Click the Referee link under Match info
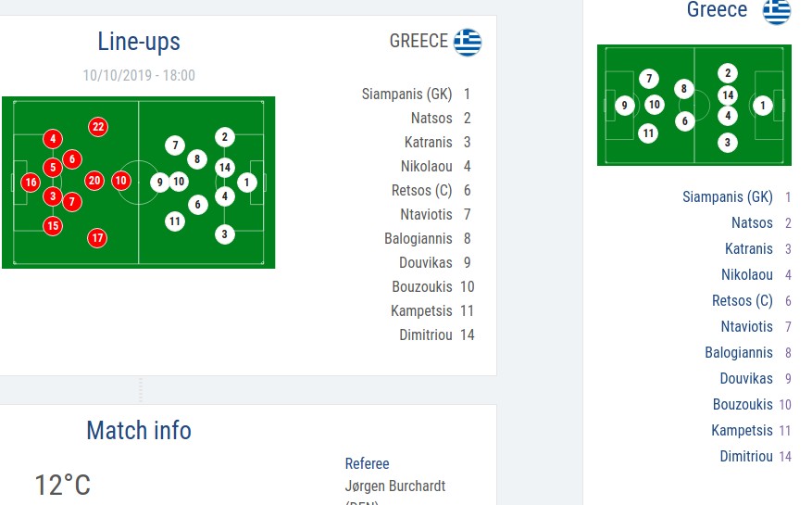The width and height of the screenshot is (812, 505). pos(367,463)
